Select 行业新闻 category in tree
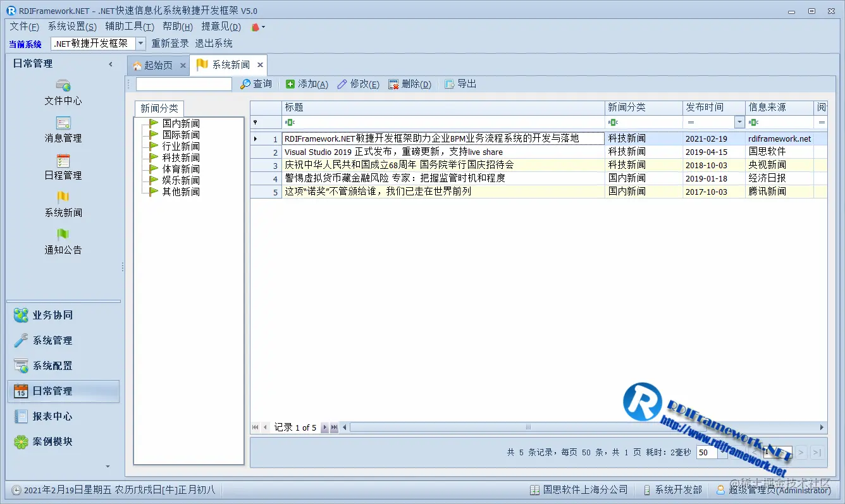845x504 pixels. tap(181, 146)
